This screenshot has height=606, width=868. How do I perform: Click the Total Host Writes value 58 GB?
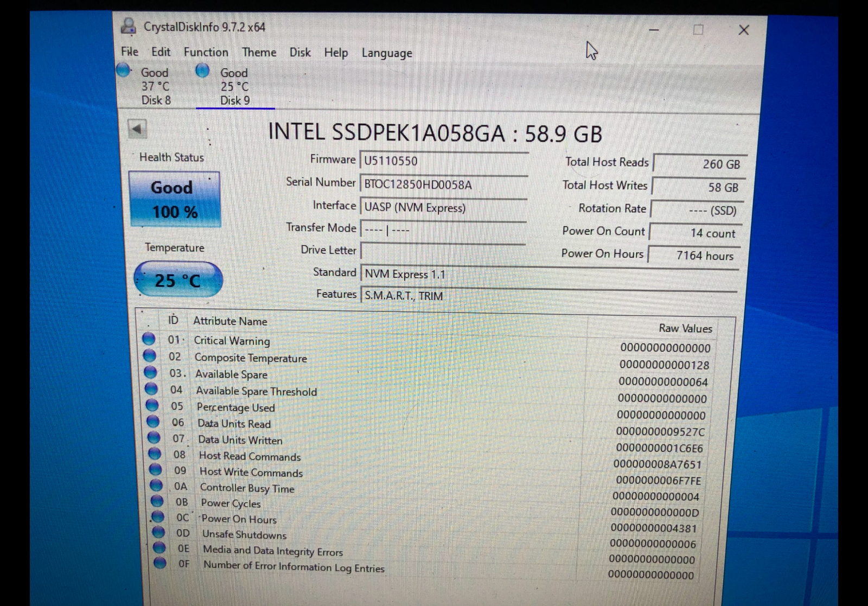coord(699,187)
